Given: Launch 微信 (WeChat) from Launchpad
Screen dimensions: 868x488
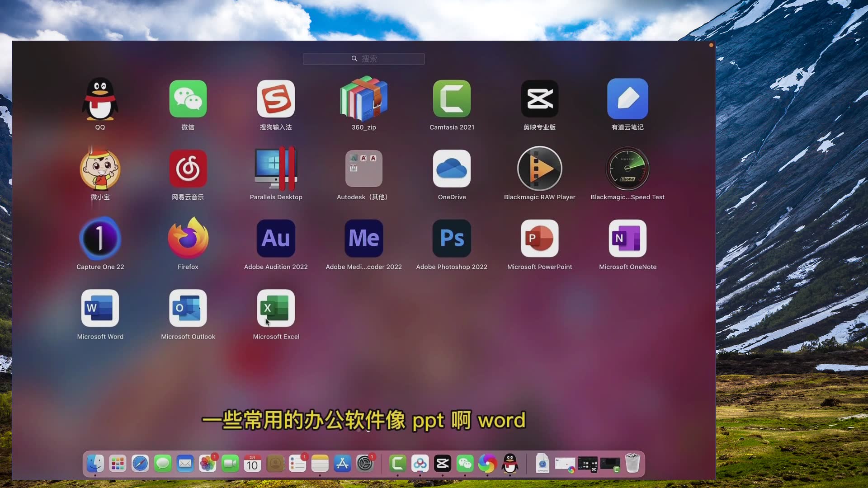Looking at the screenshot, I should [188, 99].
